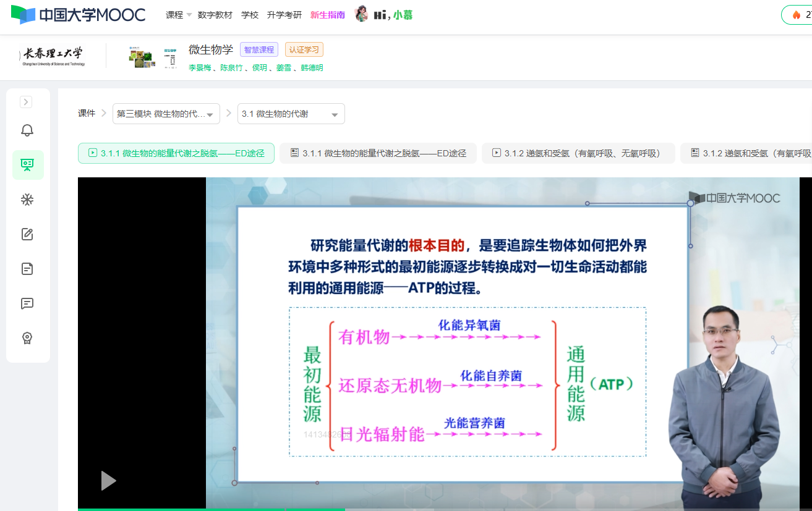Click the 数字教材 menu item

point(215,15)
